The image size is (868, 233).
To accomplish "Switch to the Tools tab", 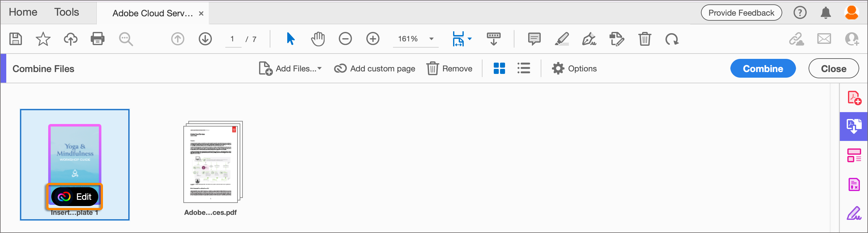I will click(67, 12).
